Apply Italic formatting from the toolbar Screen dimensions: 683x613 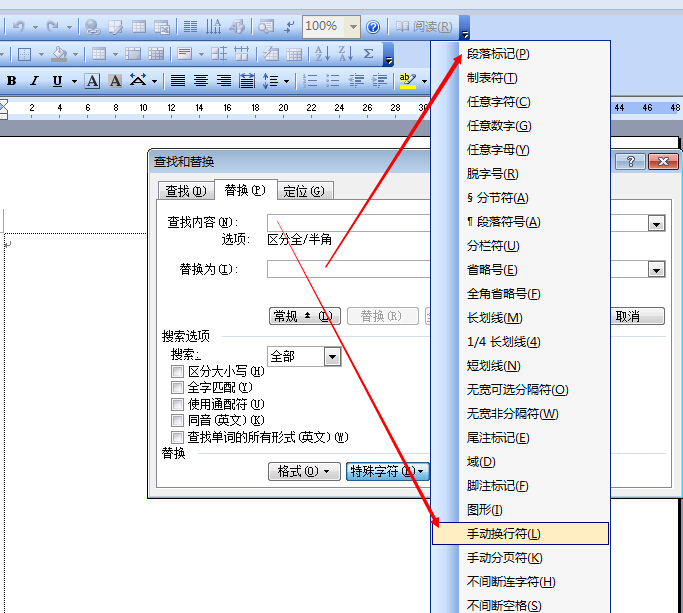pyautogui.click(x=34, y=81)
